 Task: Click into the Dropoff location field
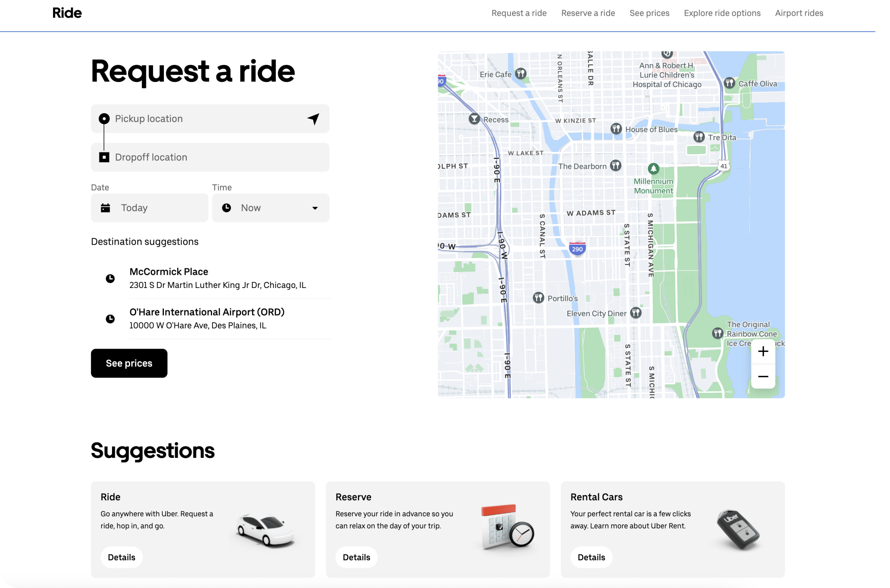tap(217, 157)
